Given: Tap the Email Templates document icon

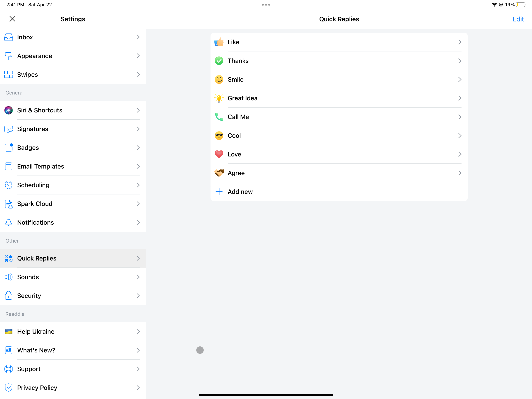Looking at the screenshot, I should tap(8, 166).
